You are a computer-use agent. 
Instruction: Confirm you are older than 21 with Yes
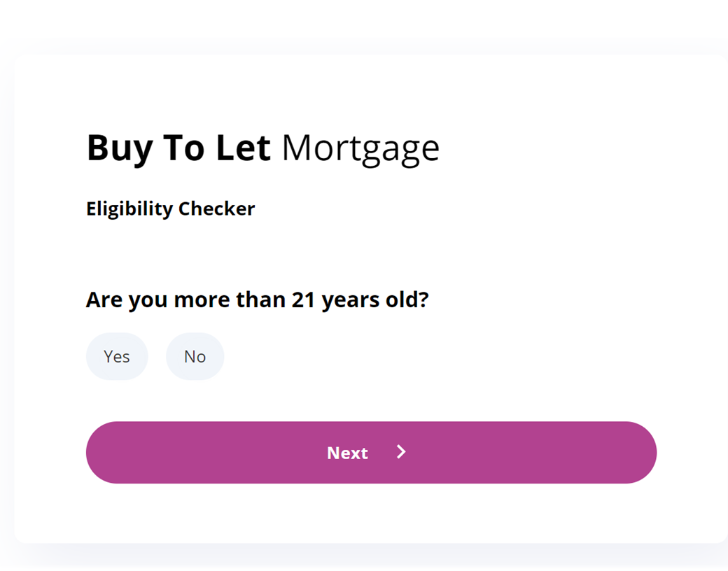point(117,357)
